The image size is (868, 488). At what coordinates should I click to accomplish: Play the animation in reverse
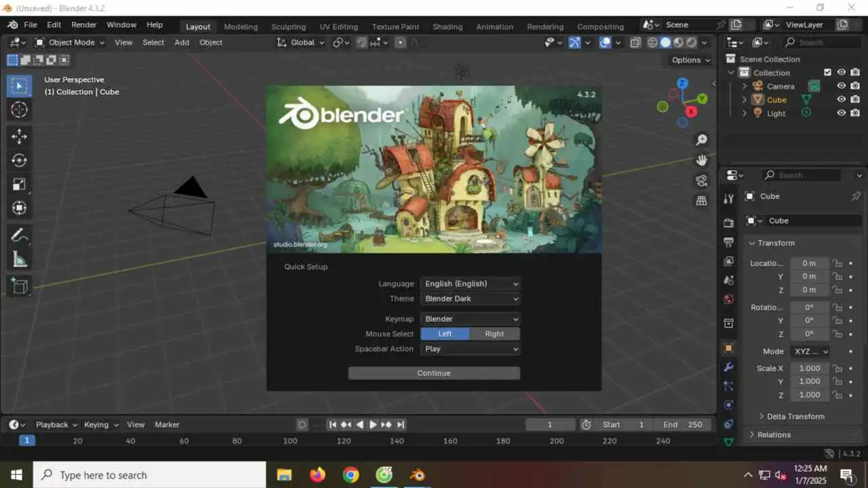pyautogui.click(x=359, y=424)
